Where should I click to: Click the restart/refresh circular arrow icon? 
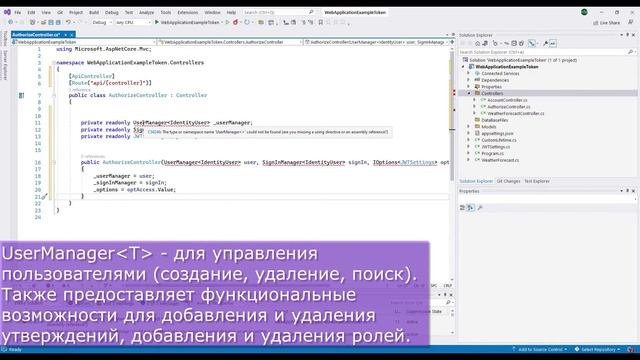pyautogui.click(x=247, y=22)
